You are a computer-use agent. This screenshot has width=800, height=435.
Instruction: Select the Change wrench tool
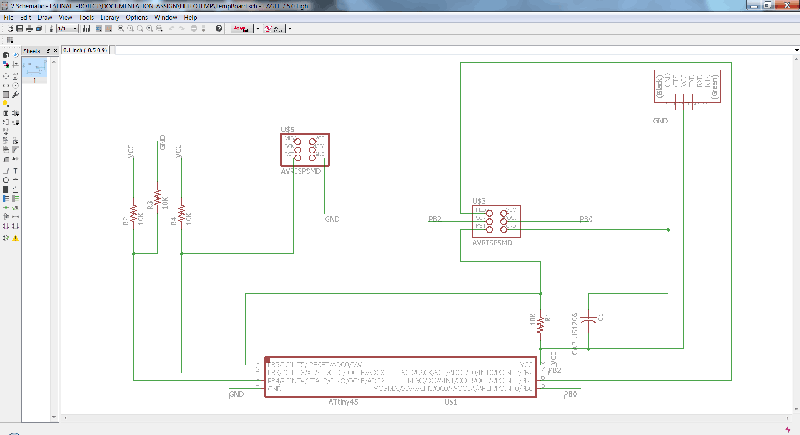(15, 94)
